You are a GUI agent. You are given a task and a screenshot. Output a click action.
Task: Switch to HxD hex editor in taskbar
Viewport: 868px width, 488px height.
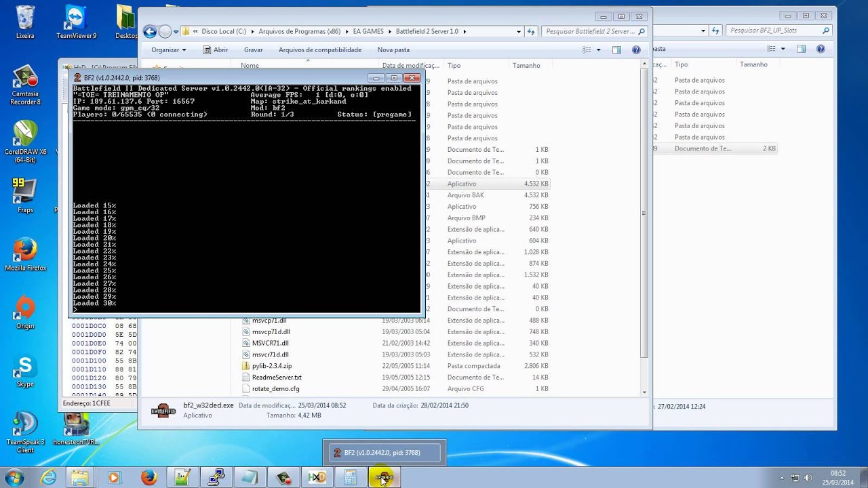click(317, 477)
